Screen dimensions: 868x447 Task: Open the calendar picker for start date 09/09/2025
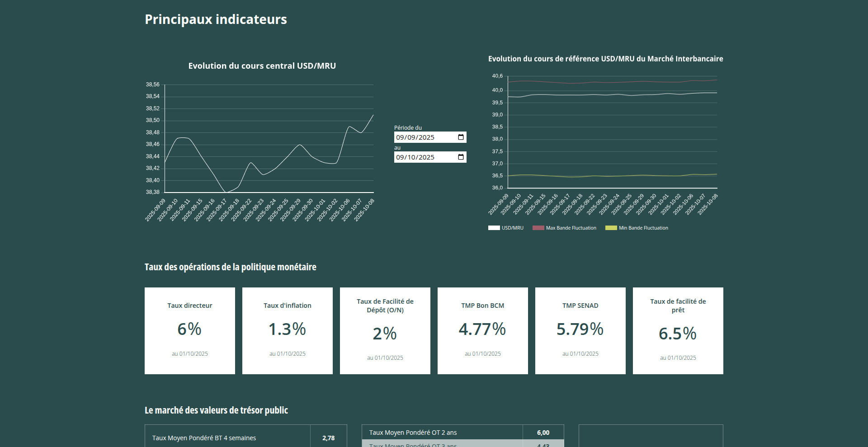tap(461, 137)
